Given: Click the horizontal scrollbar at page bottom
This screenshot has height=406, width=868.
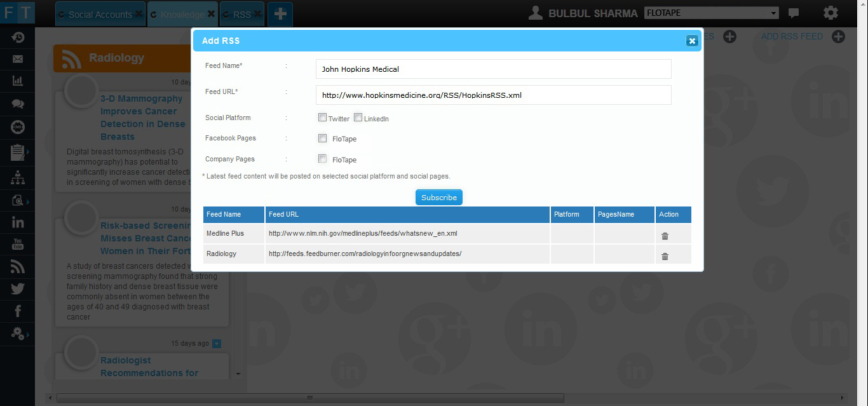Looking at the screenshot, I should tap(310, 398).
